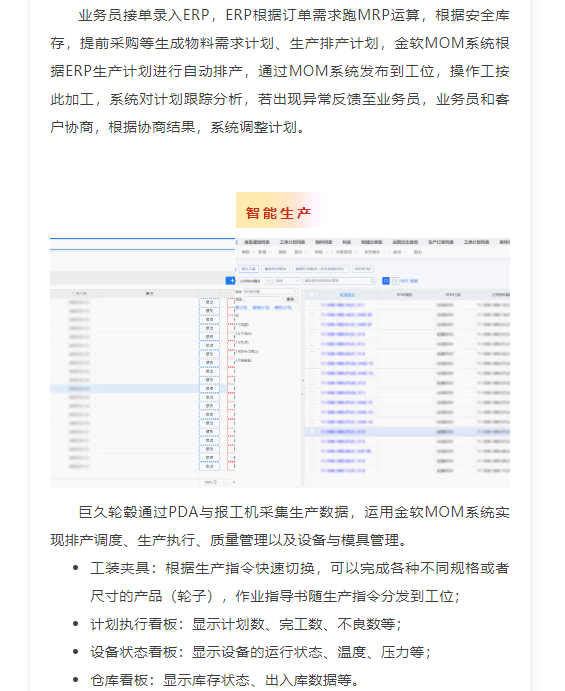Viewport: 565px width, 691px height.
Task: Open the MOM system screenshot image
Action: [280, 363]
